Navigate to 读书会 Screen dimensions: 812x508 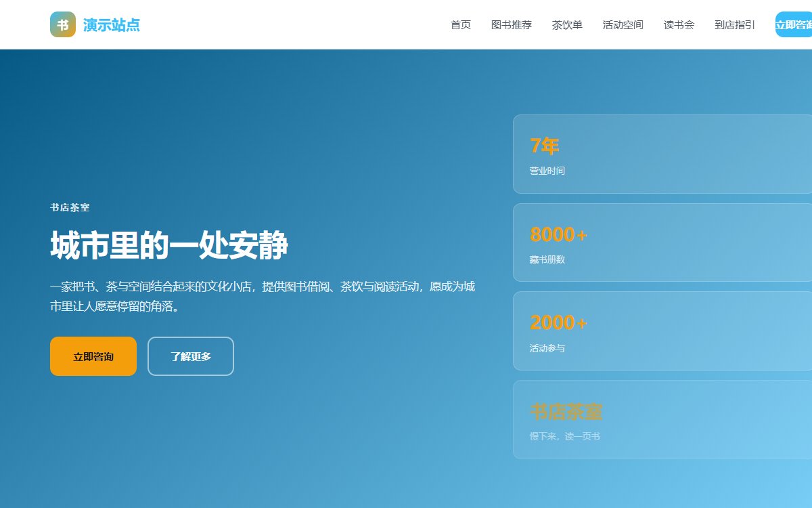pos(679,25)
